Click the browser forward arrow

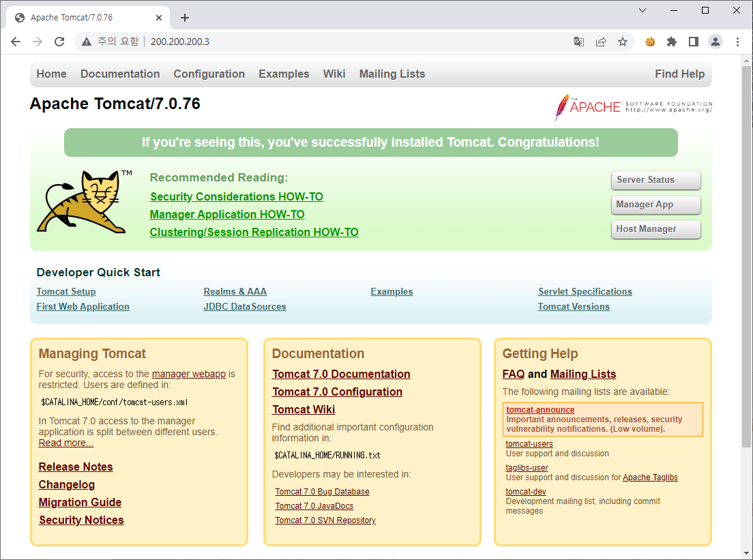coord(38,42)
